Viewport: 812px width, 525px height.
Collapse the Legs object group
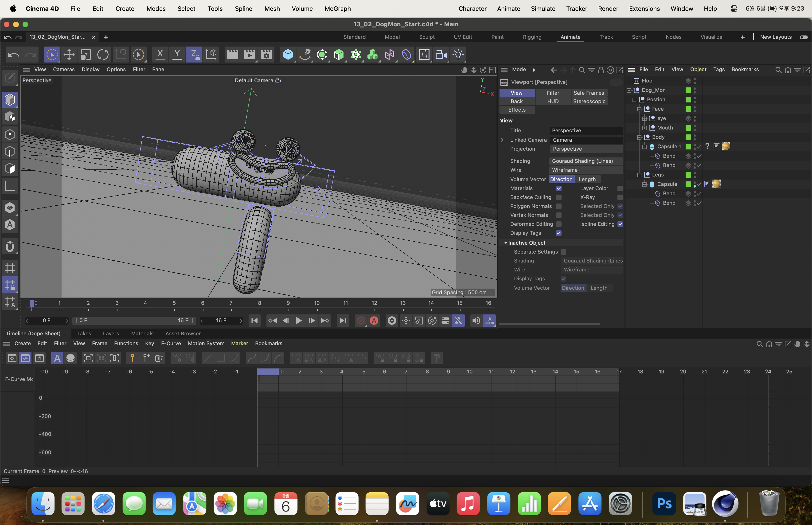[x=639, y=175]
